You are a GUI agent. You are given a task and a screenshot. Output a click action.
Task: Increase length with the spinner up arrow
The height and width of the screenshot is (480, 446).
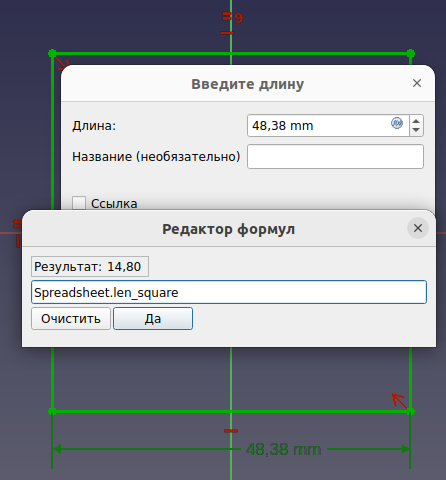click(x=416, y=121)
